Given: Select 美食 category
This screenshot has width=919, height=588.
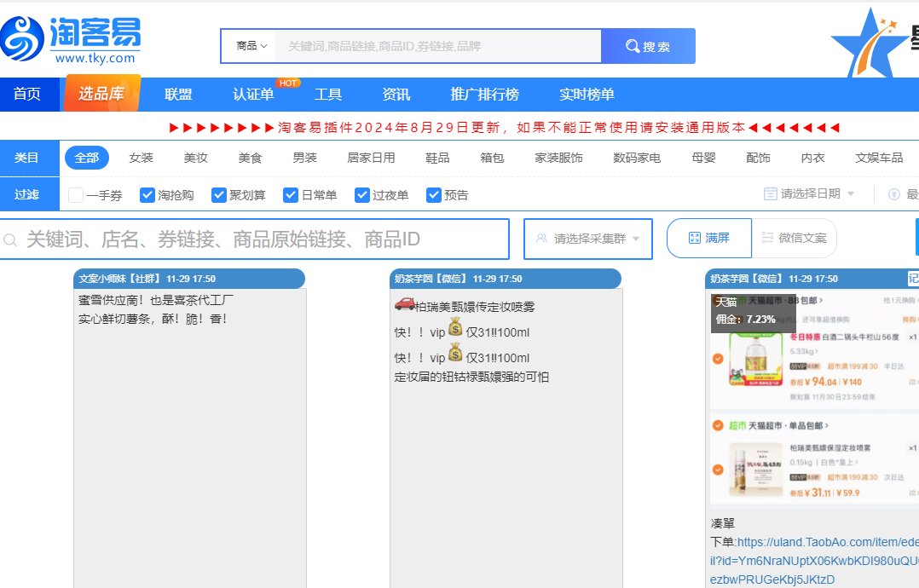Looking at the screenshot, I should (251, 158).
